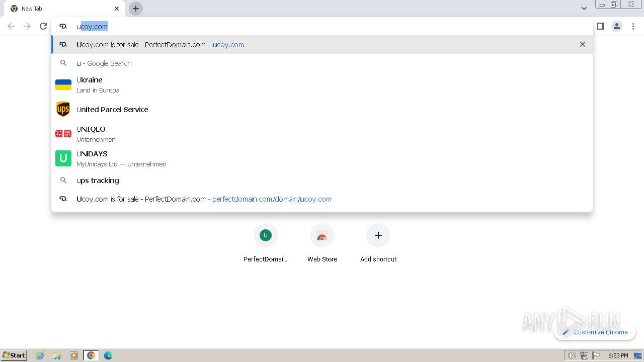This screenshot has width=644, height=362.
Task: Choose the 'u - Google Search' suggestion
Action: [x=322, y=63]
